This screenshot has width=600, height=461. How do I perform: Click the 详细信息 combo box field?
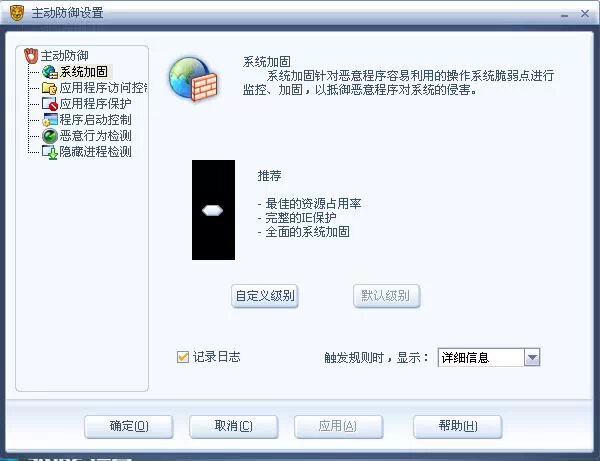(x=489, y=358)
